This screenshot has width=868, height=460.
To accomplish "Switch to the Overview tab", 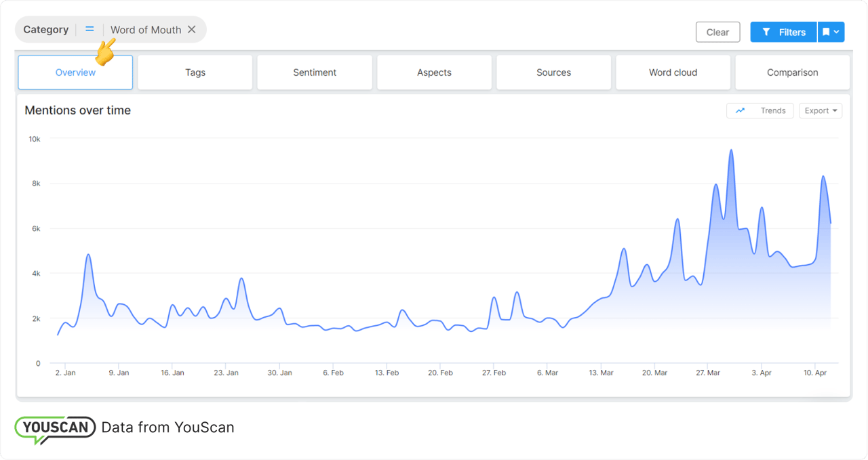I will [x=75, y=72].
